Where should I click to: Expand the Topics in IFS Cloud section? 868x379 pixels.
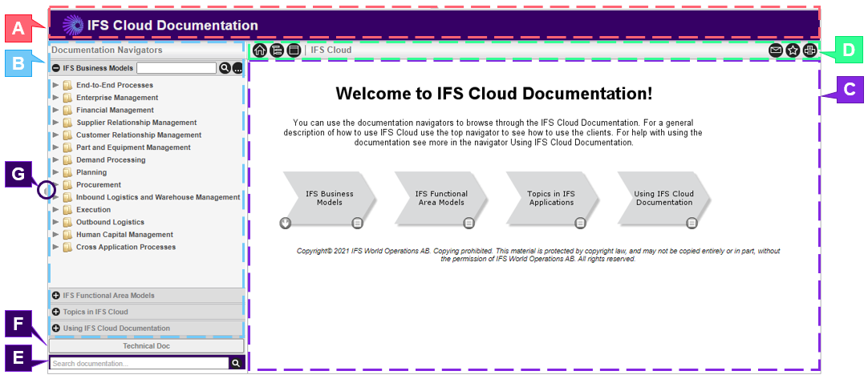pyautogui.click(x=56, y=312)
